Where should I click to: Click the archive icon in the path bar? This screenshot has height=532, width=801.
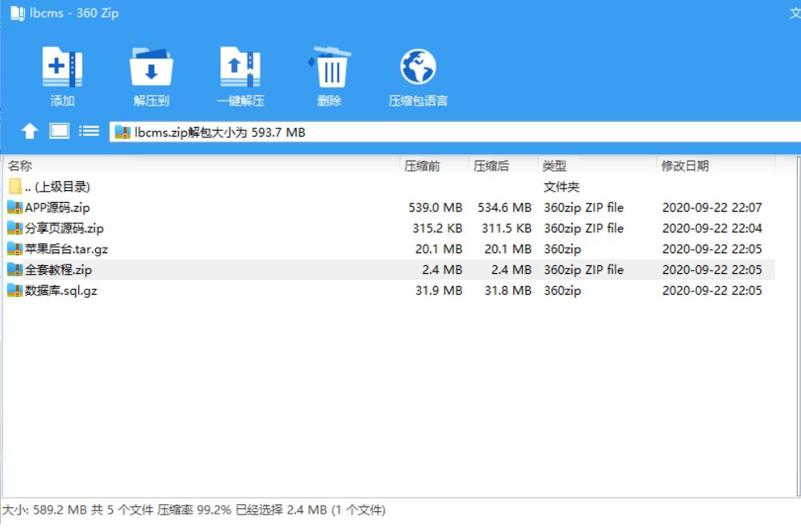tap(122, 133)
